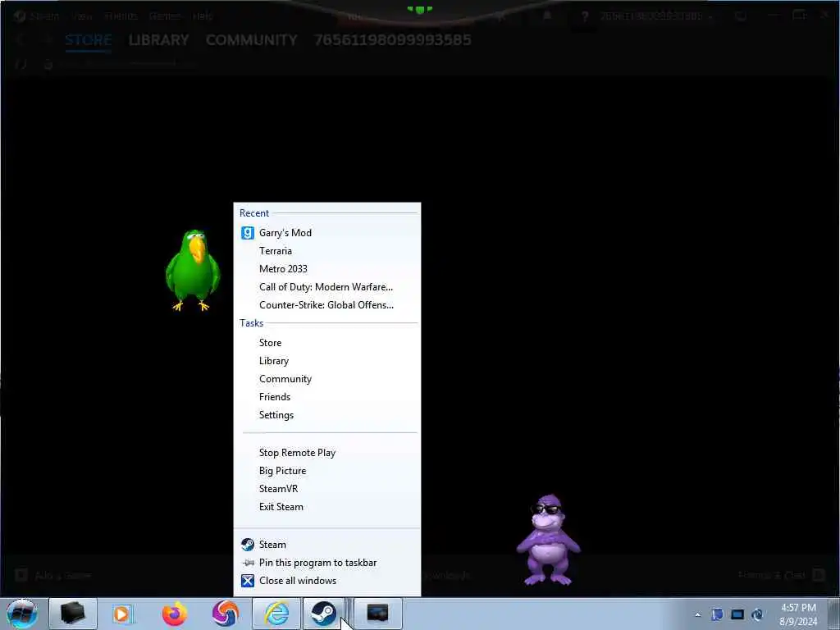Choose Close all windows

tap(326, 581)
